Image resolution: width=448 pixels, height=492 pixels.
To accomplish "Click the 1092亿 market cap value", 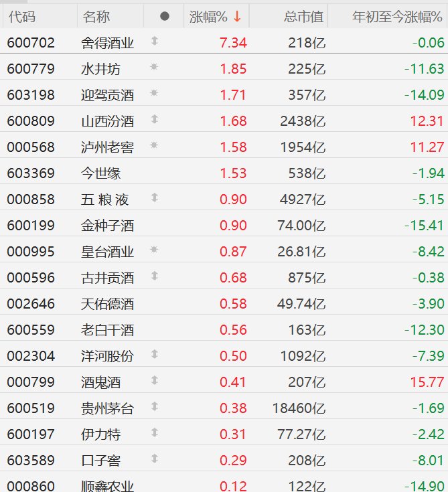I will pyautogui.click(x=303, y=356).
